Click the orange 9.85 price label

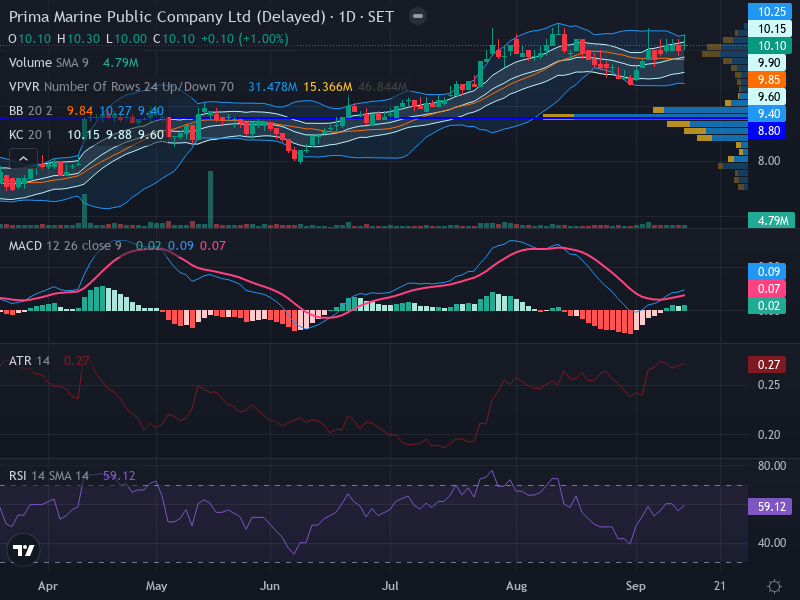[x=768, y=80]
